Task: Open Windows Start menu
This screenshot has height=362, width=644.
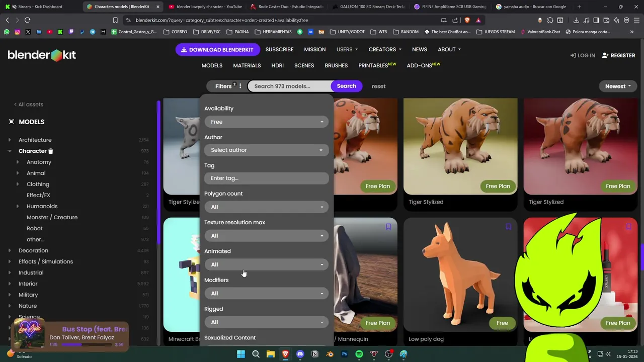Action: pyautogui.click(x=241, y=354)
